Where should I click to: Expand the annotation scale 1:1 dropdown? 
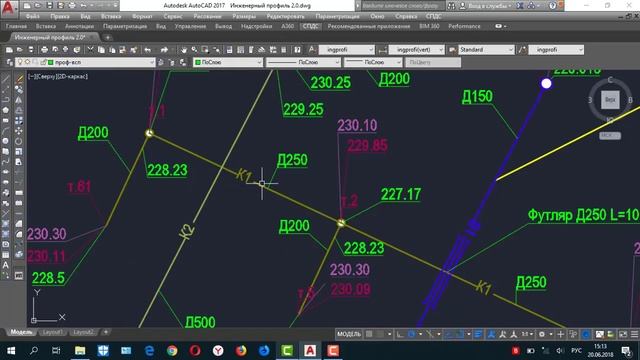point(527,334)
